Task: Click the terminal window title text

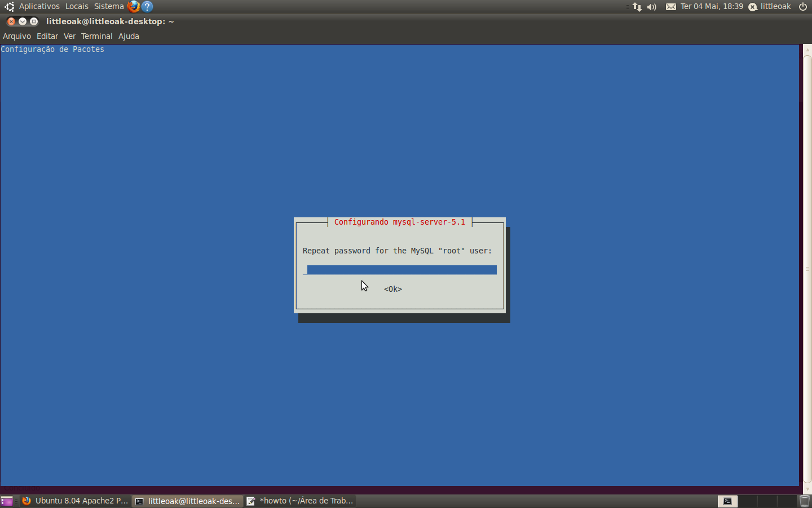Action: (110, 21)
